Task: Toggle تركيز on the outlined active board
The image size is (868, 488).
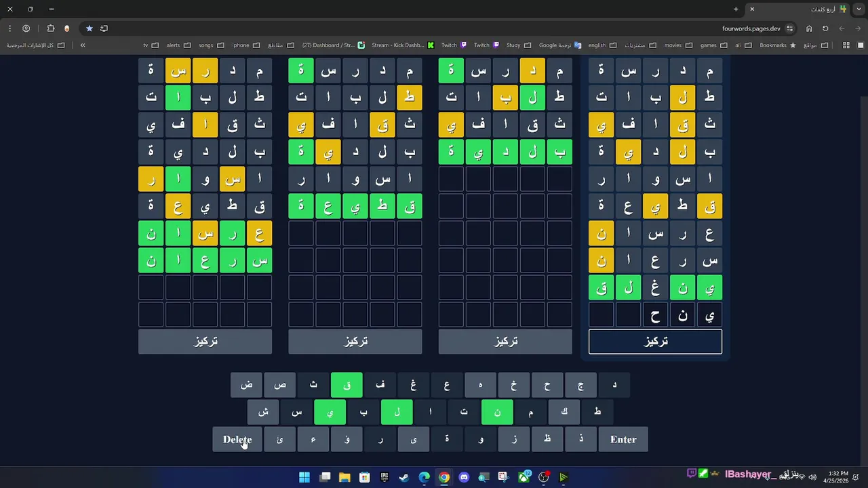Action: pos(655,342)
